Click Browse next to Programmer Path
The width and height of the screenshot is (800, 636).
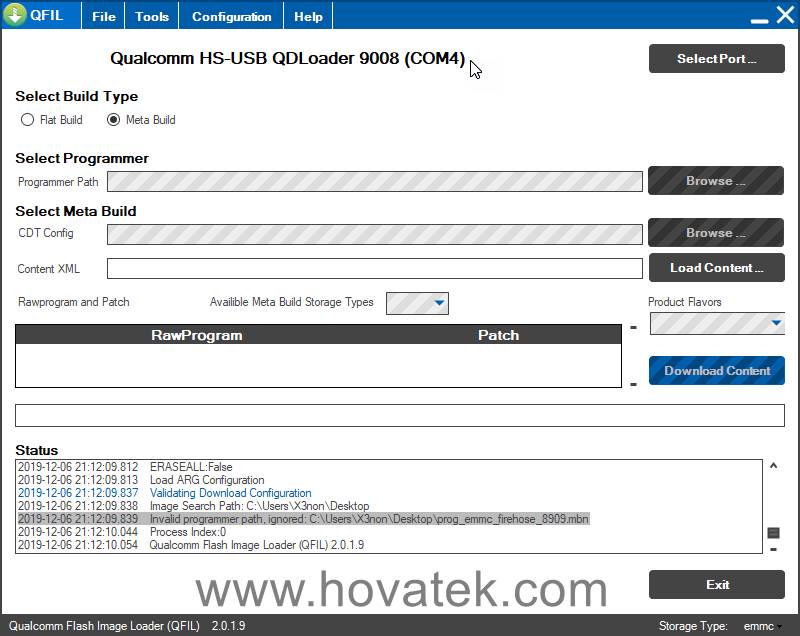[x=716, y=181]
